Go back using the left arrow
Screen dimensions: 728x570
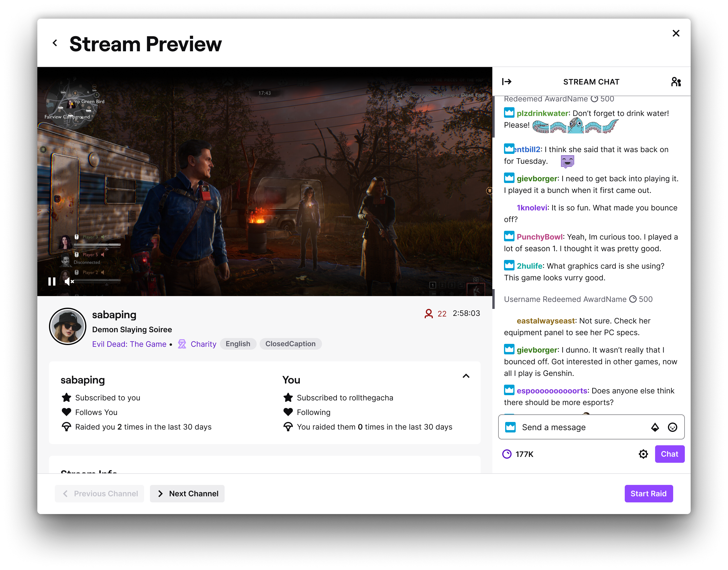click(x=55, y=43)
